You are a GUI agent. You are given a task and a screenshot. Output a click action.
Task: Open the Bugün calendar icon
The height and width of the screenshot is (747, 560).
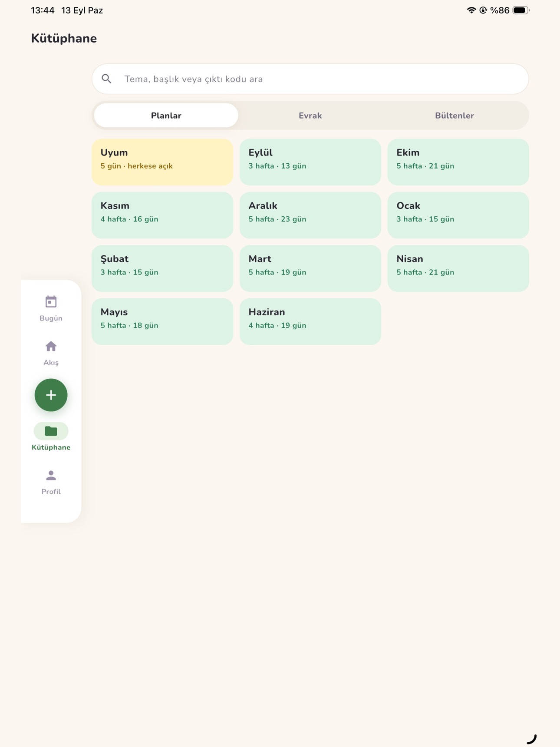tap(51, 301)
